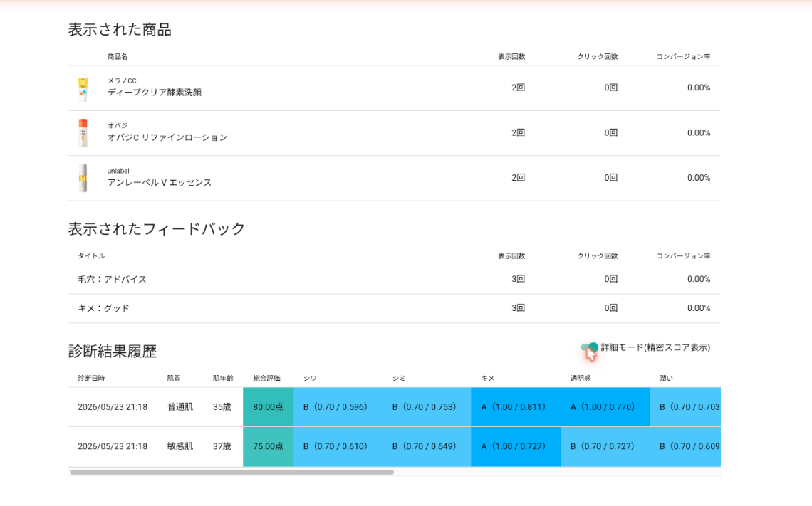812x506 pixels.
Task: Click the 詳細モード(精密スコア表示) label
Action: [655, 348]
